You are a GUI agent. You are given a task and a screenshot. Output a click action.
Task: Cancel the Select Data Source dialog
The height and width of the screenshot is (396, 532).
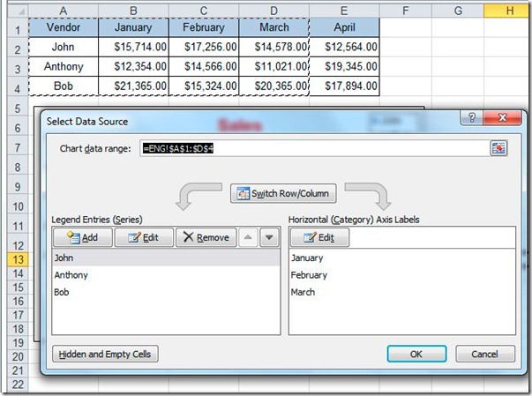tap(485, 354)
